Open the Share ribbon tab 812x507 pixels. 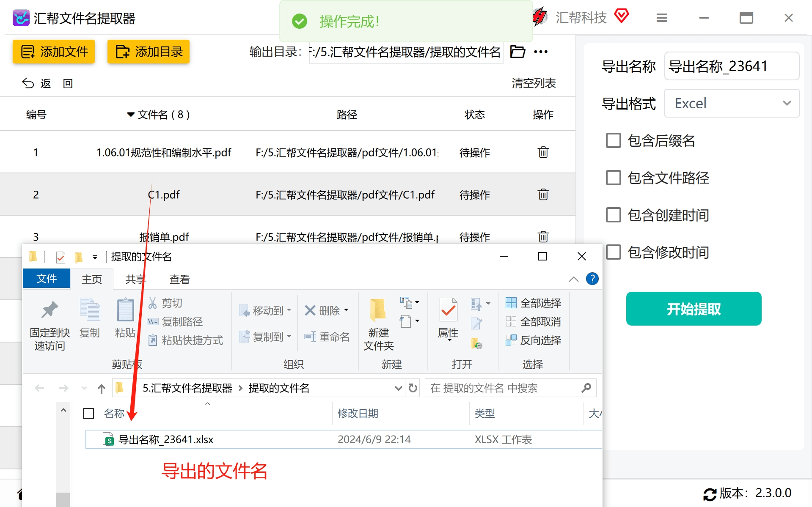pyautogui.click(x=135, y=280)
